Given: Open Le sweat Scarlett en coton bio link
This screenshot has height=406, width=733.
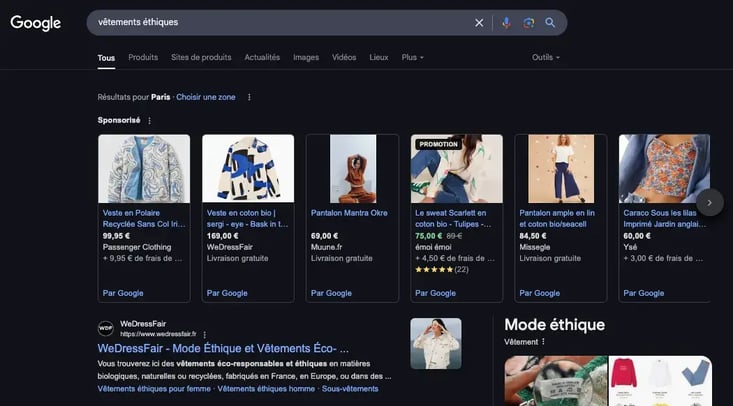Looking at the screenshot, I should [453, 218].
